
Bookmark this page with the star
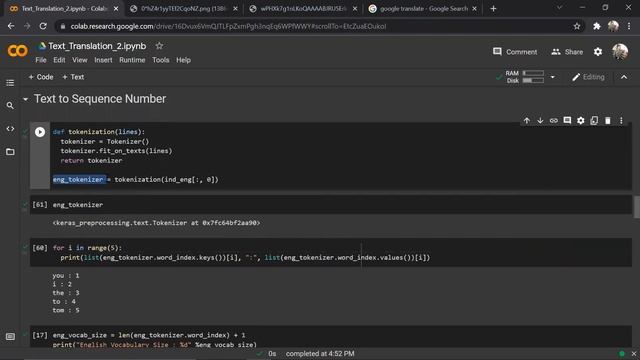click(x=577, y=26)
